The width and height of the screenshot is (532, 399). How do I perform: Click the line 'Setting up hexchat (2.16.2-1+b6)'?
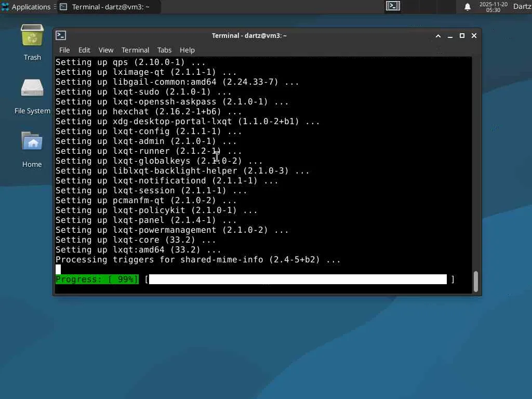pyautogui.click(x=149, y=111)
